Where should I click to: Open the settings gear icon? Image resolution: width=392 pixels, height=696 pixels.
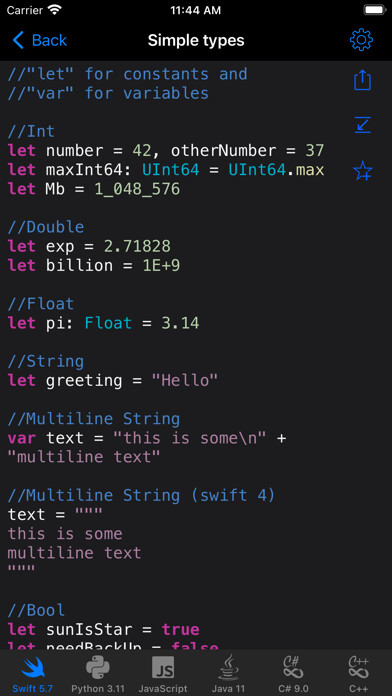(361, 40)
